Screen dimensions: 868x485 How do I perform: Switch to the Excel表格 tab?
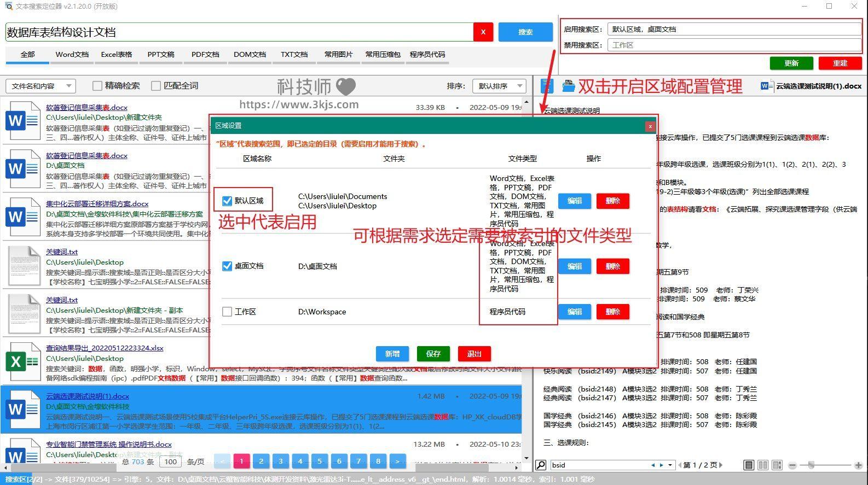click(117, 55)
